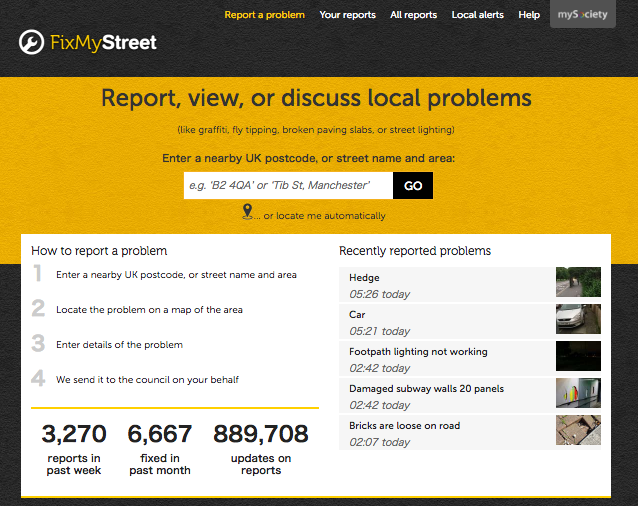
Task: Click the map pin locate icon
Action: 247,212
